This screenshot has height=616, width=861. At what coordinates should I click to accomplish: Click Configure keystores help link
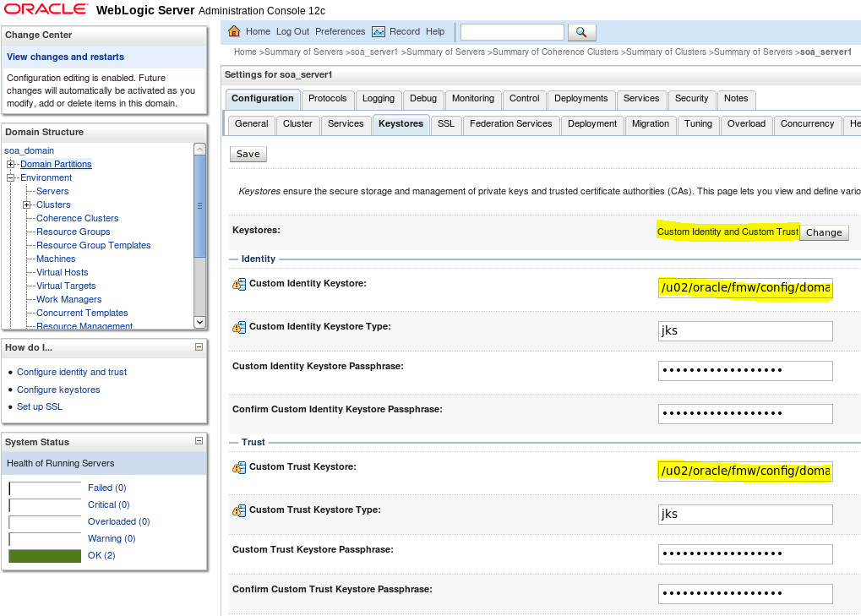pos(58,390)
